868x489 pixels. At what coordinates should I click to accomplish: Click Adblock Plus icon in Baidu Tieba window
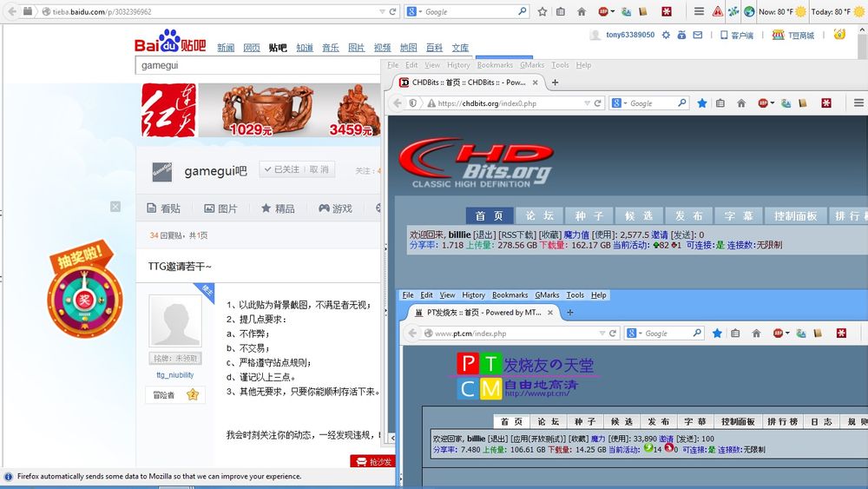(x=603, y=11)
